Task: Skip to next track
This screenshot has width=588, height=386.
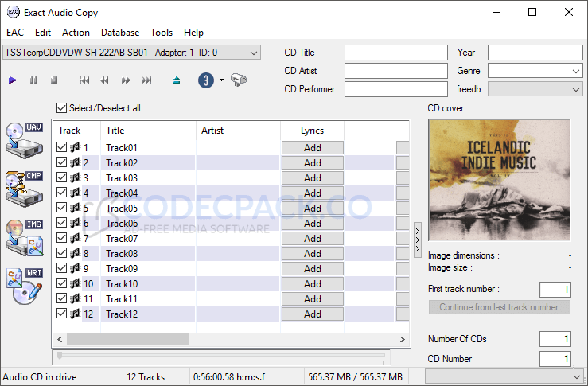Action: tap(146, 80)
